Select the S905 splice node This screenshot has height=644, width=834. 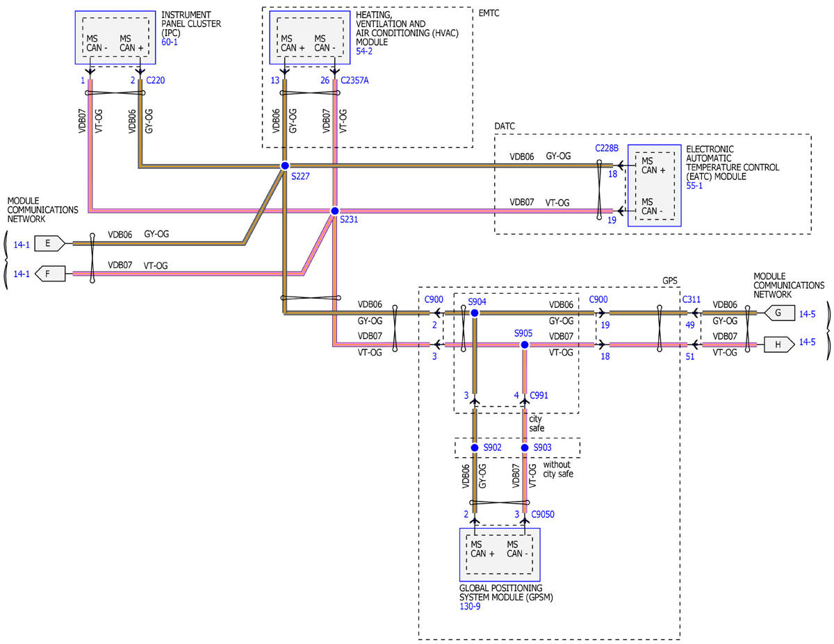coord(525,345)
